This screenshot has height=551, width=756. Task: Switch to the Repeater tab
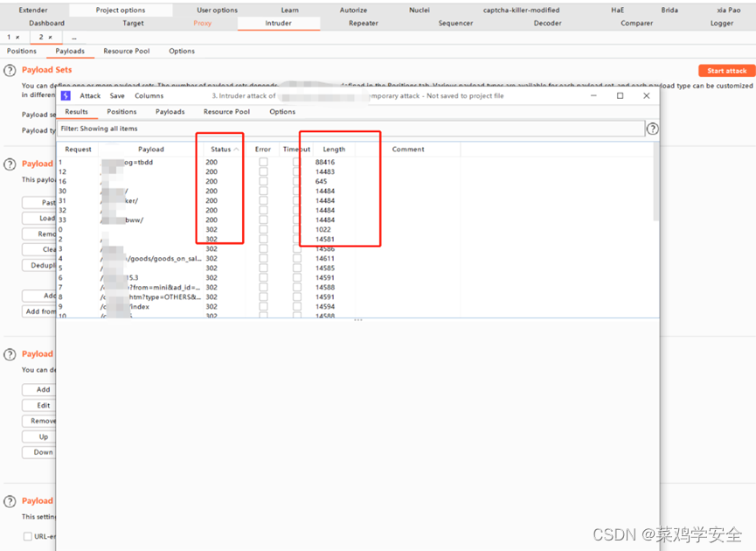tap(363, 23)
